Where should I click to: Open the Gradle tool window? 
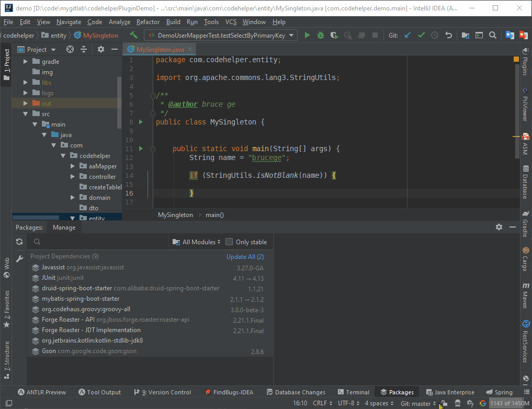tap(526, 223)
